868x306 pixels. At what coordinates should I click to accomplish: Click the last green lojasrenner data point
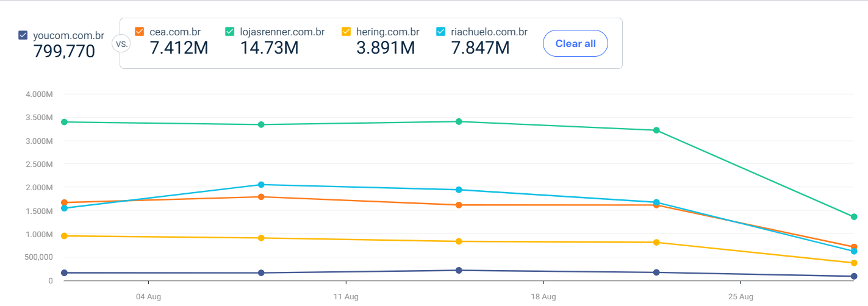tap(854, 217)
